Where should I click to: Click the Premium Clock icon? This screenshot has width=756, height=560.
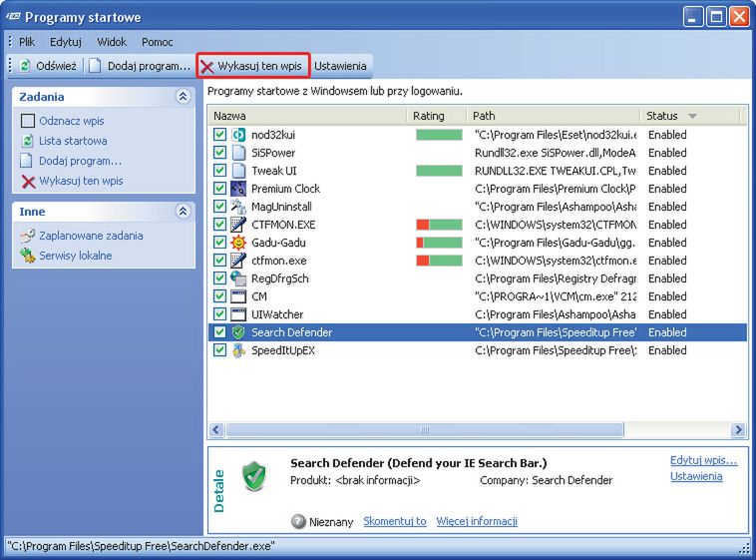coord(238,189)
